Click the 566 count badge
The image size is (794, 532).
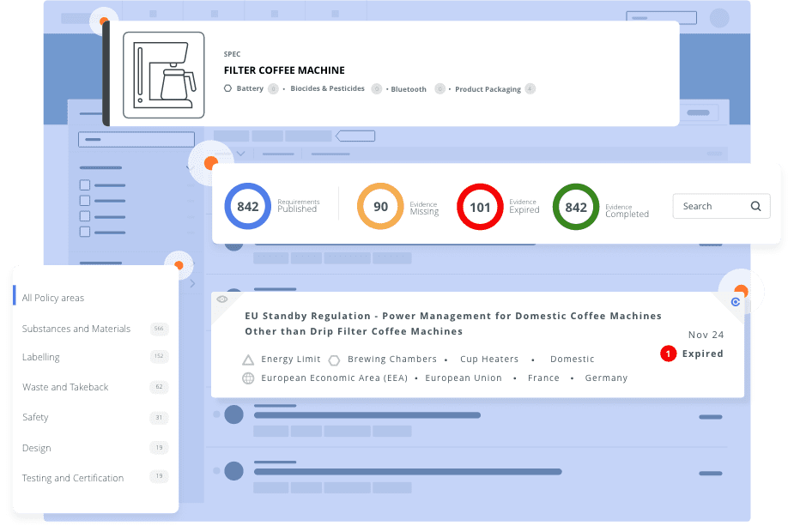click(x=159, y=329)
